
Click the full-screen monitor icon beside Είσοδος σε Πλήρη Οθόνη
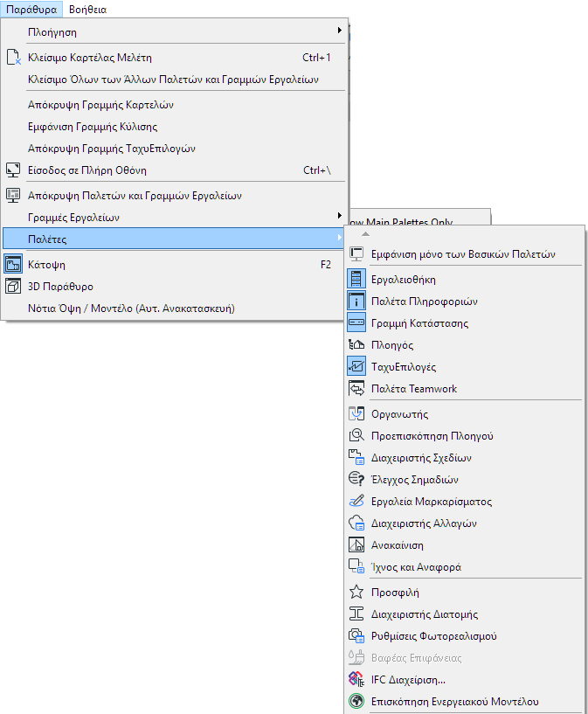pos(13,170)
